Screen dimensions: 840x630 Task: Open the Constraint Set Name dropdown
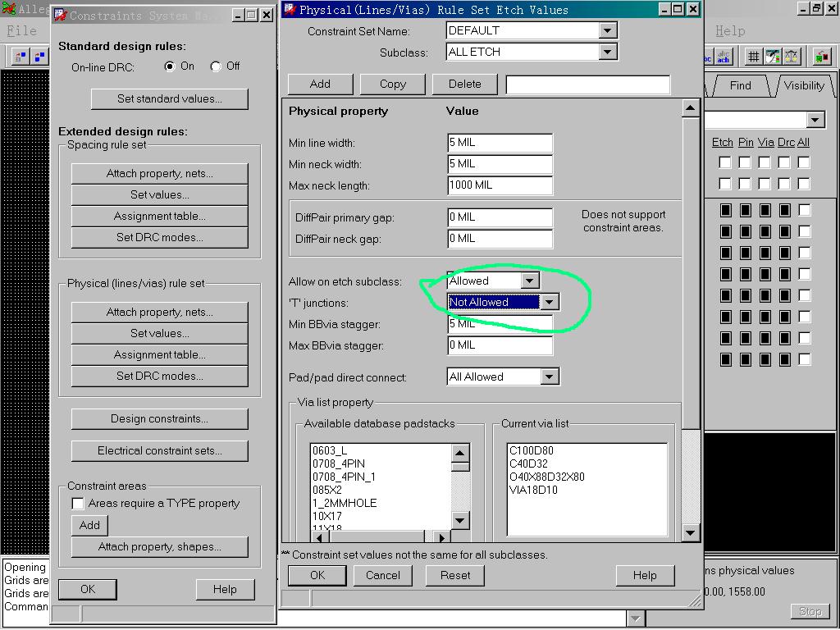coord(607,30)
